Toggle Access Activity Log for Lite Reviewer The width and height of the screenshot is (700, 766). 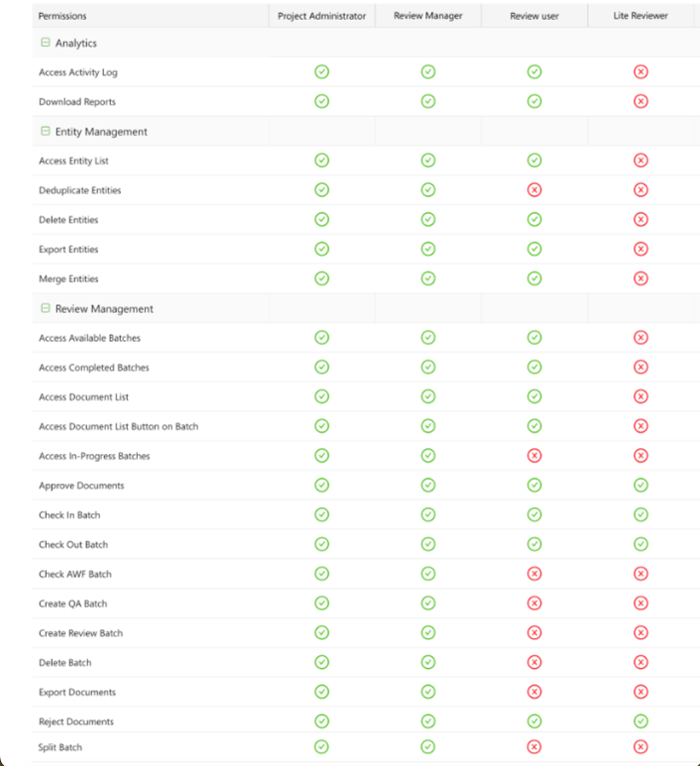[641, 72]
